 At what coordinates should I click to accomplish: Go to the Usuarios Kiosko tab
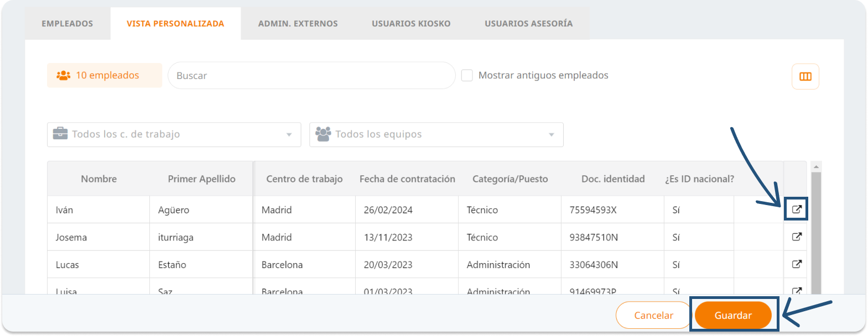tap(411, 24)
